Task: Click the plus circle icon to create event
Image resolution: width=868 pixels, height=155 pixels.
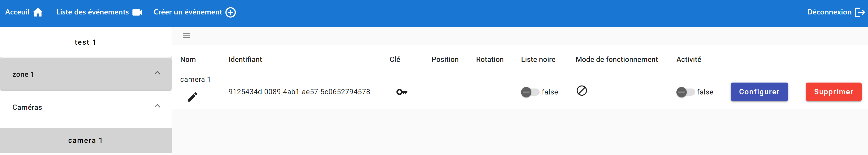Action: [x=230, y=12]
